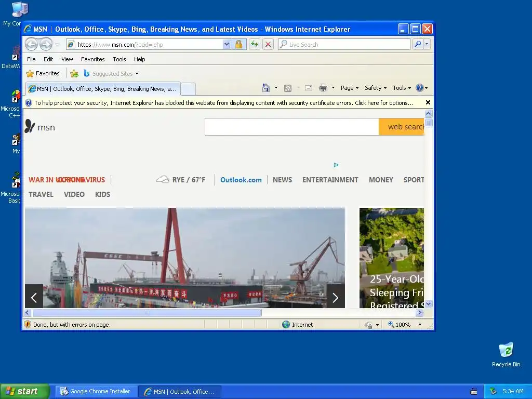Open a new blank tab

[188, 89]
